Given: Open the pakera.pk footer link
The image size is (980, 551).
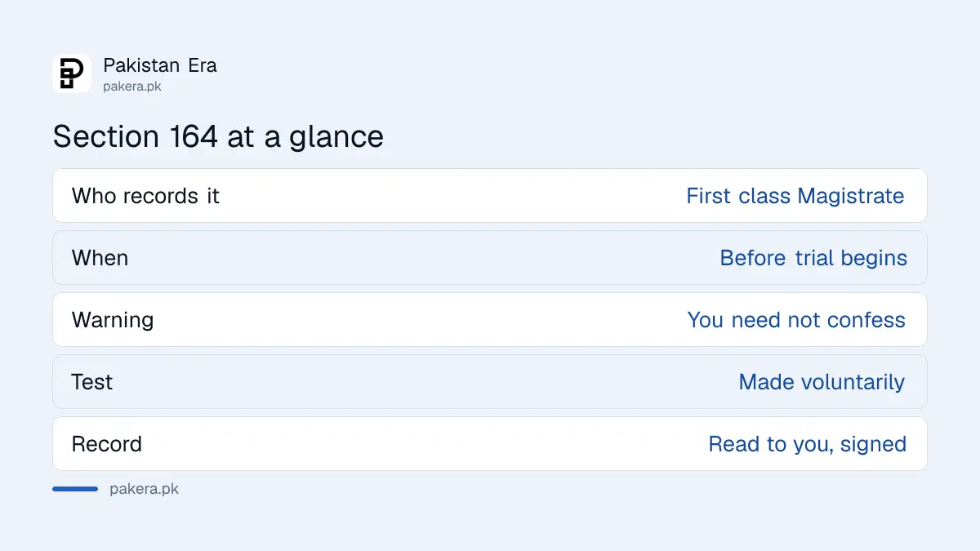Looking at the screenshot, I should tap(144, 489).
